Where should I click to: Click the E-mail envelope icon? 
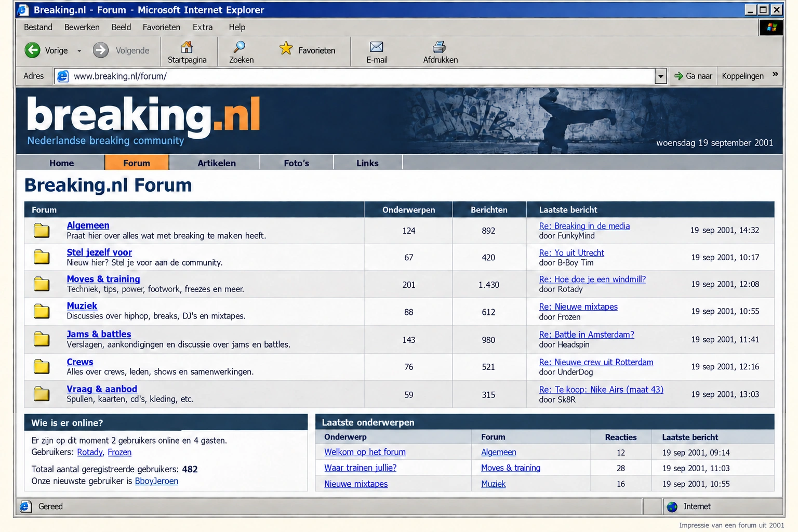point(377,47)
